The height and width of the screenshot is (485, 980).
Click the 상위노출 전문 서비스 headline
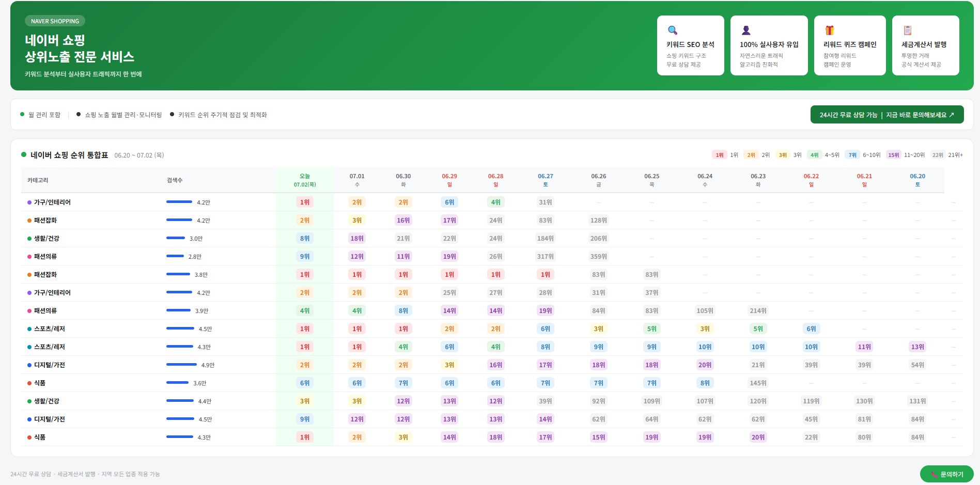click(x=80, y=57)
